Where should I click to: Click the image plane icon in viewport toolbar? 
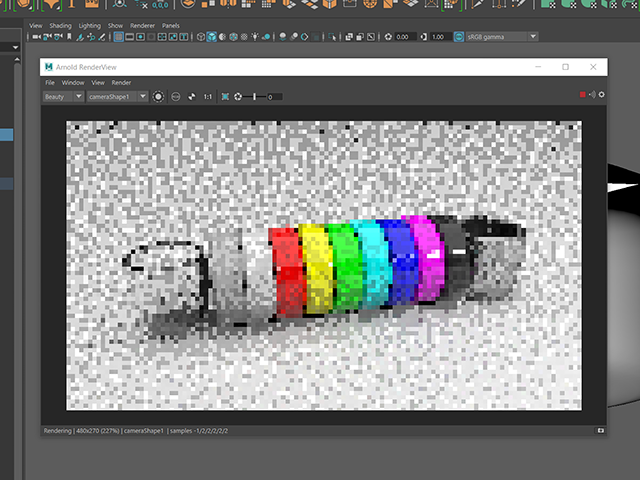pyautogui.click(x=80, y=37)
